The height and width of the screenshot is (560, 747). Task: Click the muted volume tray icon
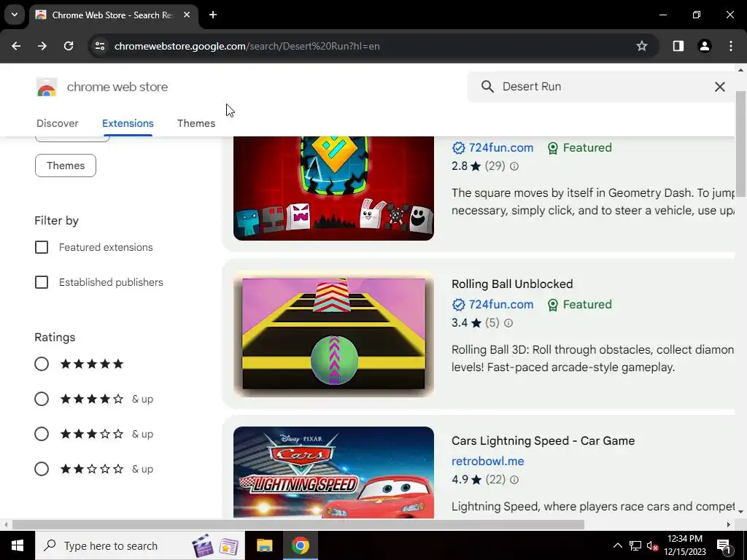tap(653, 545)
